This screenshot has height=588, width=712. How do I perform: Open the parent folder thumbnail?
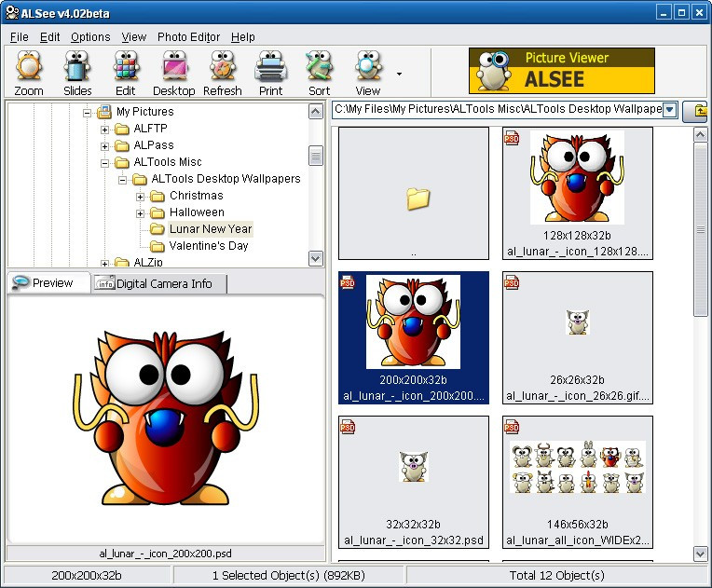[x=414, y=194]
